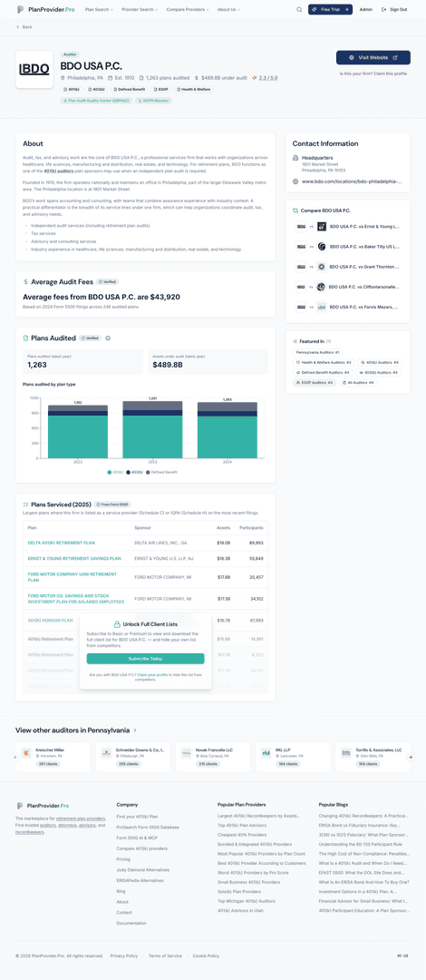Click the Plan Audit Quality Center badge
426x980 pixels.
(x=95, y=100)
